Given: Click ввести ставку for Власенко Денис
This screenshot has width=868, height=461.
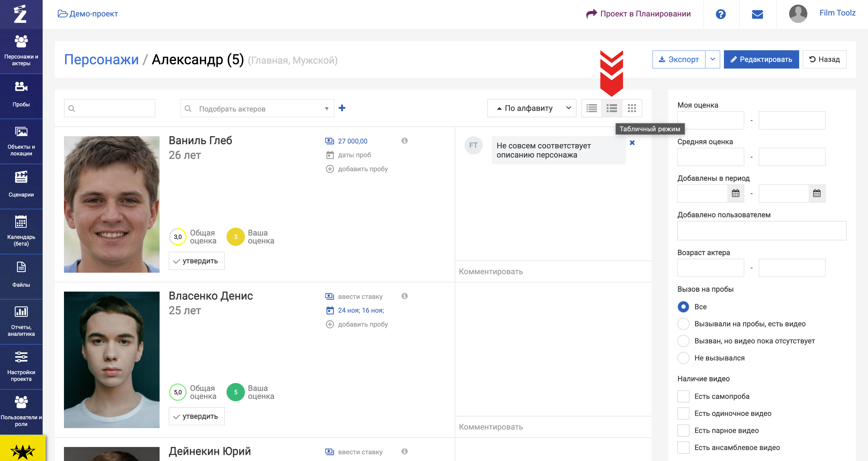Looking at the screenshot, I should pos(360,296).
